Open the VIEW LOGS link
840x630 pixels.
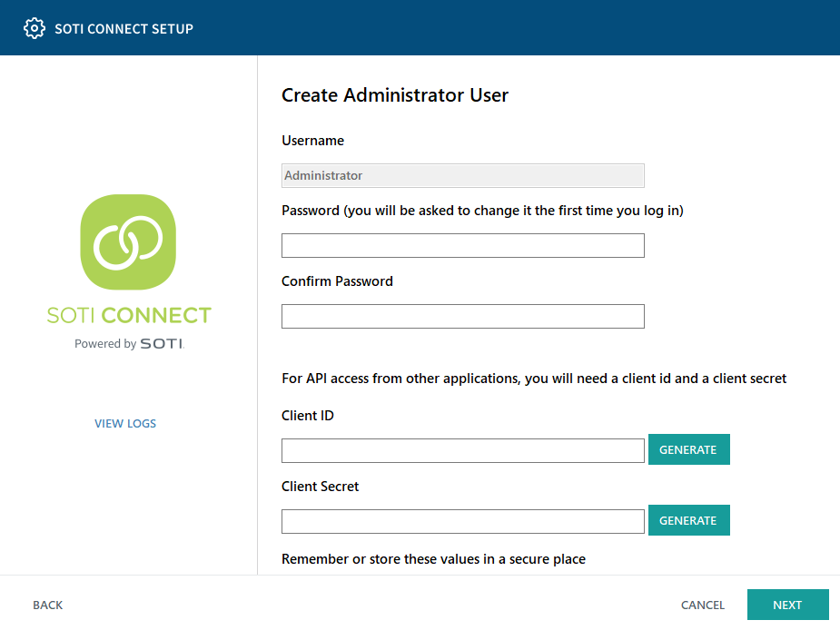[125, 424]
